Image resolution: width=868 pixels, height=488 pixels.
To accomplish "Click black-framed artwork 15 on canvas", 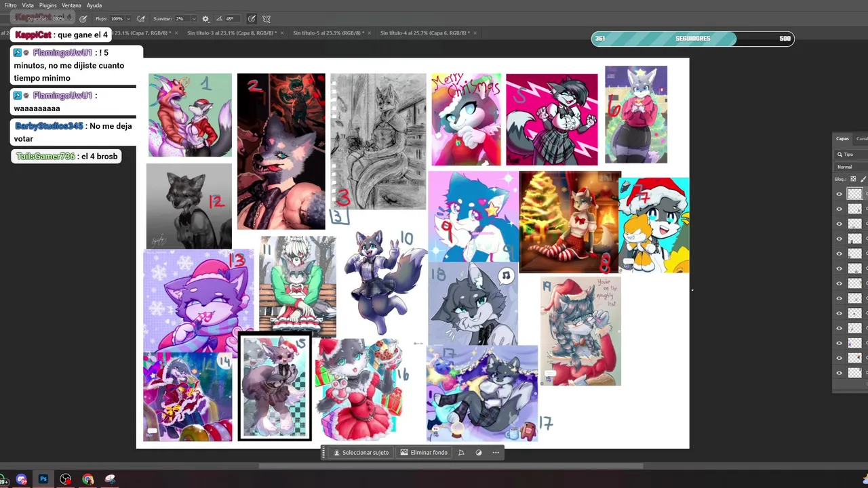I will point(275,386).
